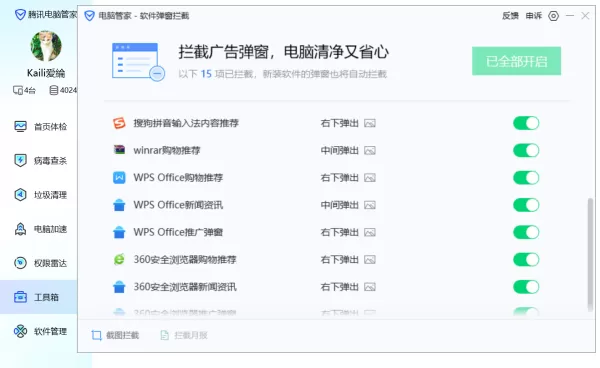This screenshot has width=600, height=368.
Task: Preview image for 360安全浏览器新闻资讯 popup
Action: click(370, 287)
